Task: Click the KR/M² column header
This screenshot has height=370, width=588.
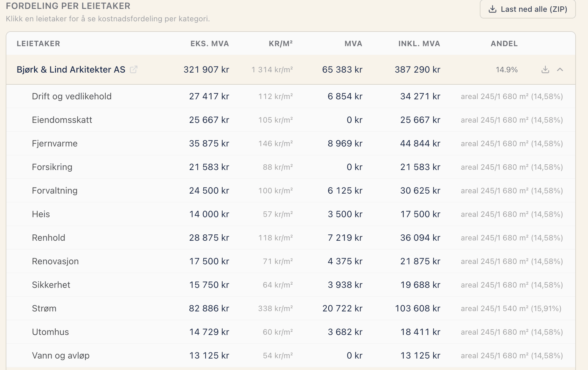Action: tap(281, 44)
